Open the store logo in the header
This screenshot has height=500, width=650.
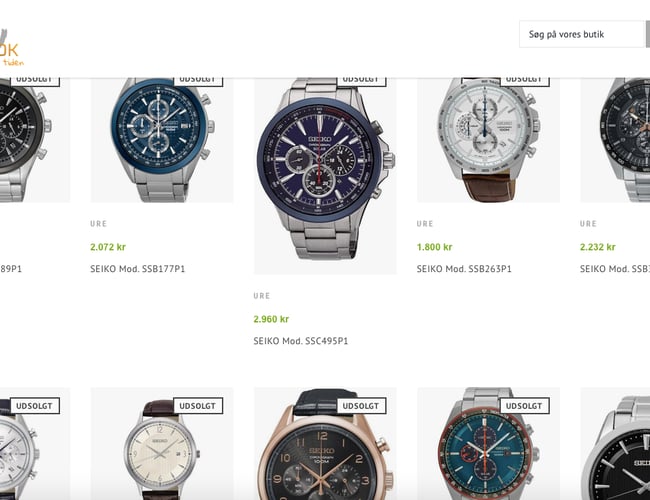pyautogui.click(x=12, y=48)
